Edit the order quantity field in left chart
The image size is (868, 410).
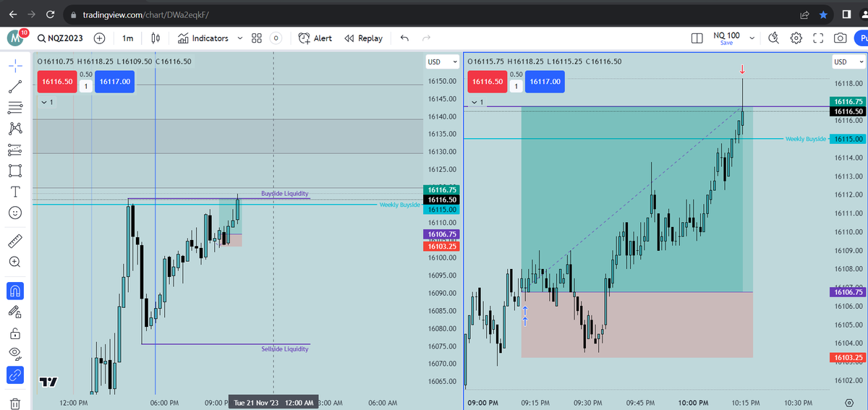pyautogui.click(x=85, y=87)
